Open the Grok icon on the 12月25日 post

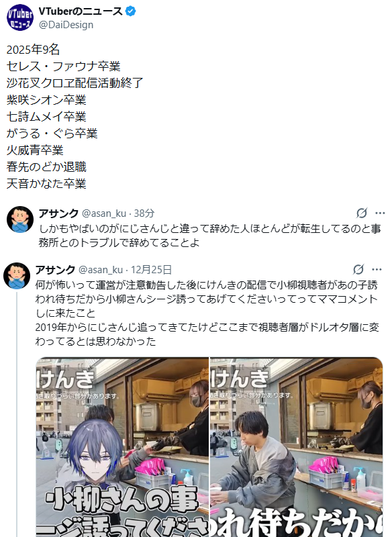358,270
